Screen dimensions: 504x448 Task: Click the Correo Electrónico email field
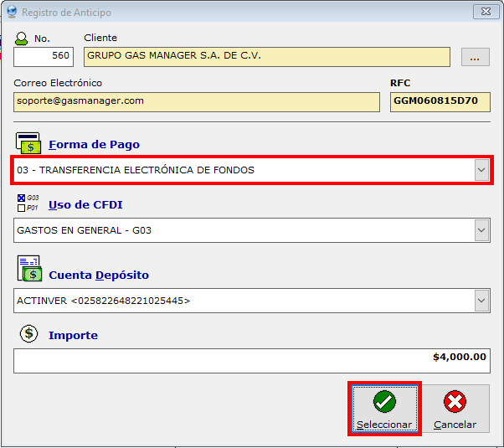coord(196,101)
